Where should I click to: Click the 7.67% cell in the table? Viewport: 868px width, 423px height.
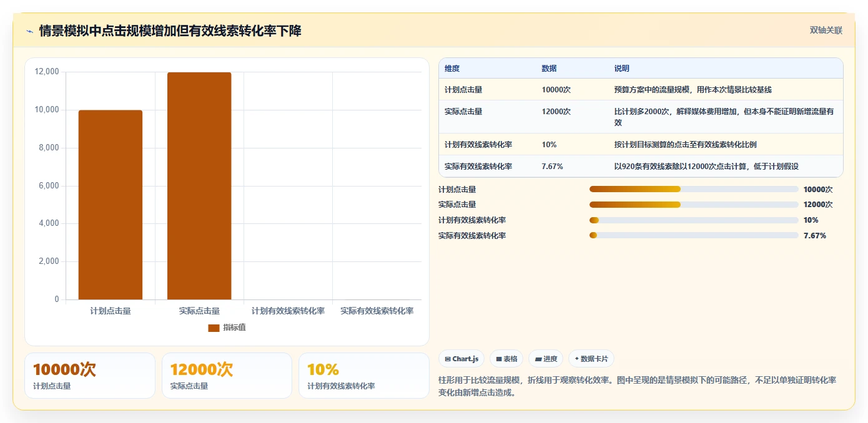(x=553, y=167)
